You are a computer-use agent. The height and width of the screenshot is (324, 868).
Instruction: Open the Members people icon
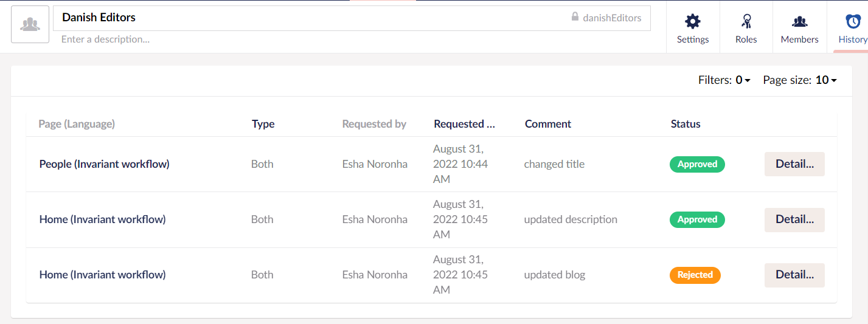[x=799, y=22]
